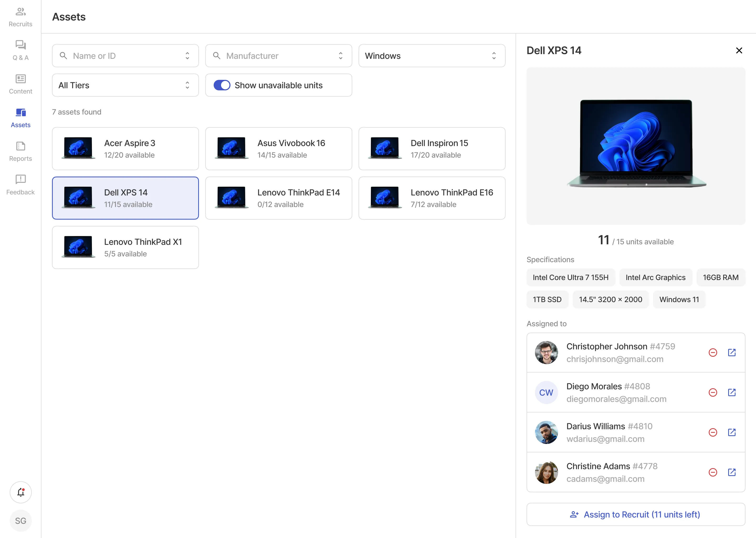Unassign Christopher Johnson with red minus icon

click(713, 353)
